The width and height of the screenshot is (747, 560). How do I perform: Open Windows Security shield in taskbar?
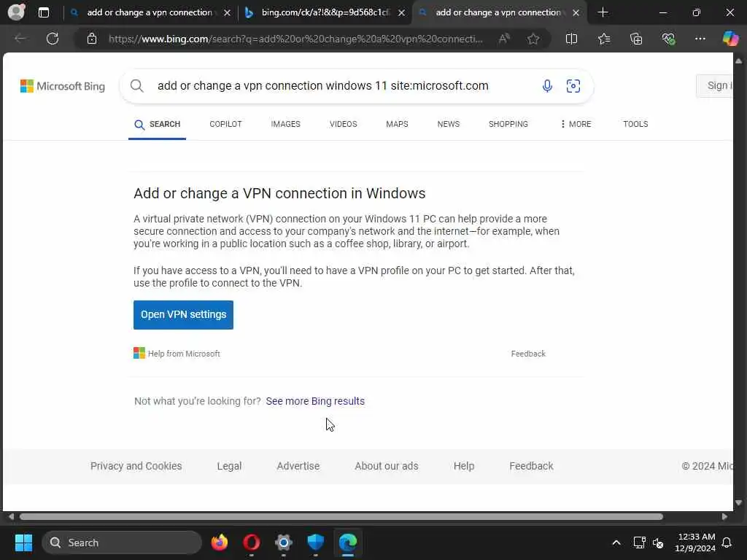[315, 542]
